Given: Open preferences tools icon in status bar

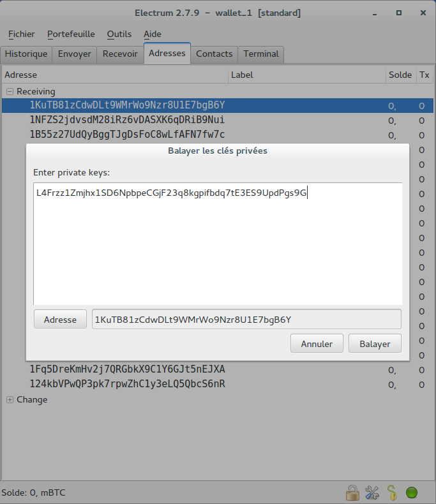Looking at the screenshot, I should click(x=372, y=493).
